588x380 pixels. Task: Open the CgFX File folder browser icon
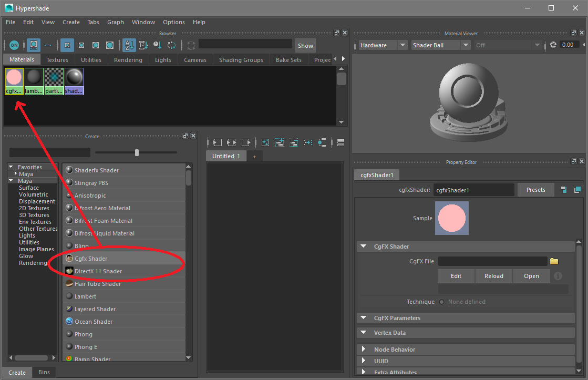554,261
